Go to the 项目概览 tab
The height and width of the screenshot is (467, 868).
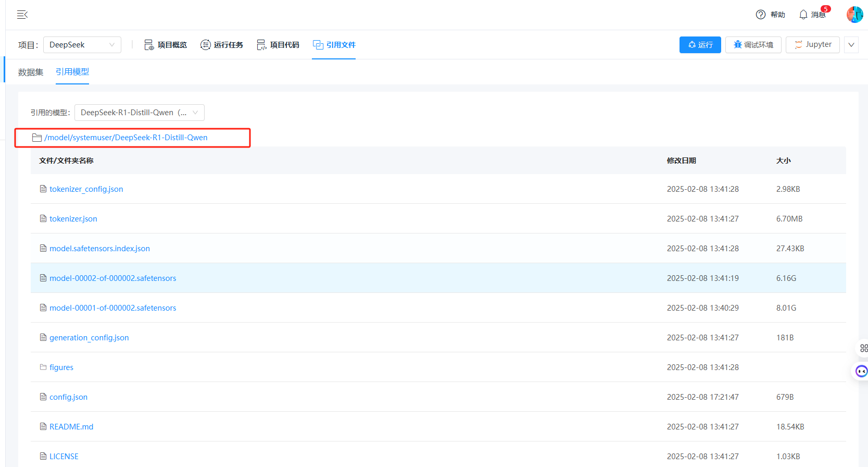pos(166,45)
